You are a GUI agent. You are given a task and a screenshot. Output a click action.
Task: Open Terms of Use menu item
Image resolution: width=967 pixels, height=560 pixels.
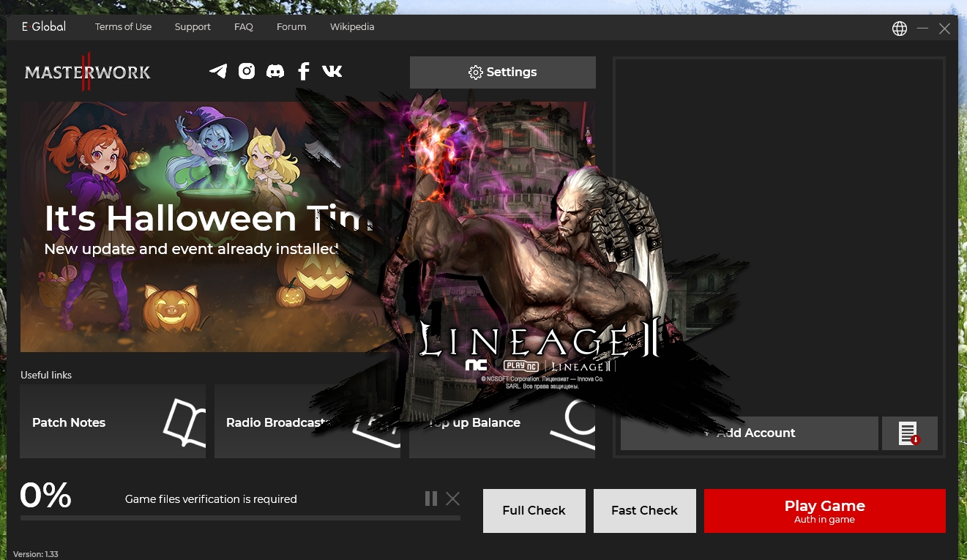click(123, 27)
